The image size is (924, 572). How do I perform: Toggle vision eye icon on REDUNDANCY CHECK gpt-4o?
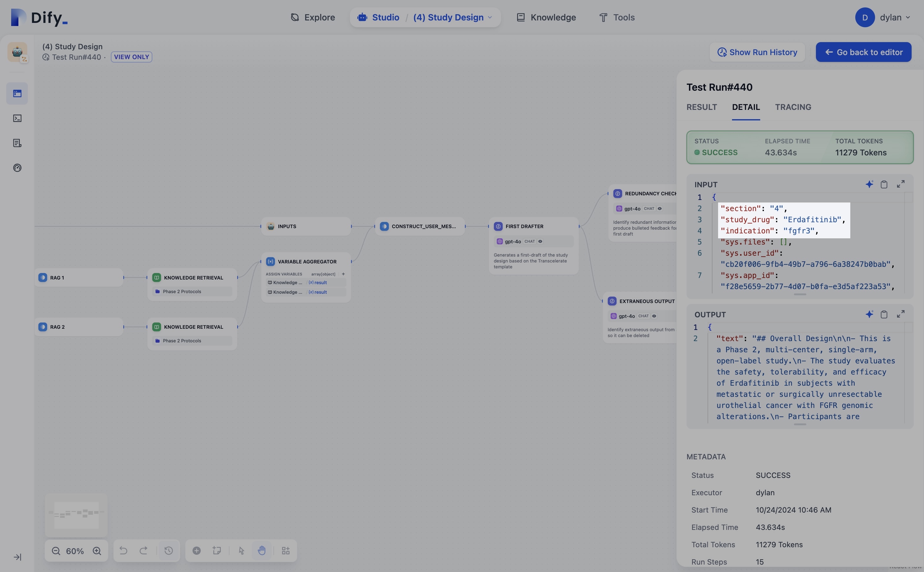[x=660, y=208]
